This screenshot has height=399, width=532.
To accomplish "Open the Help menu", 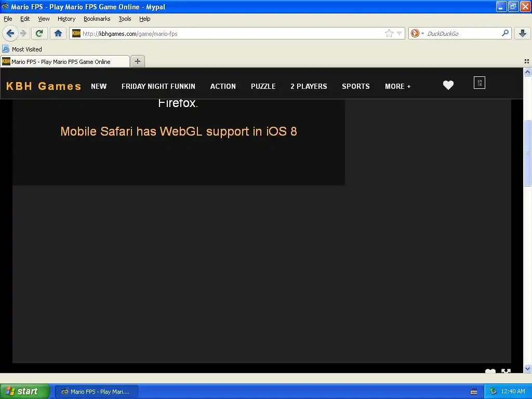I will (144, 19).
